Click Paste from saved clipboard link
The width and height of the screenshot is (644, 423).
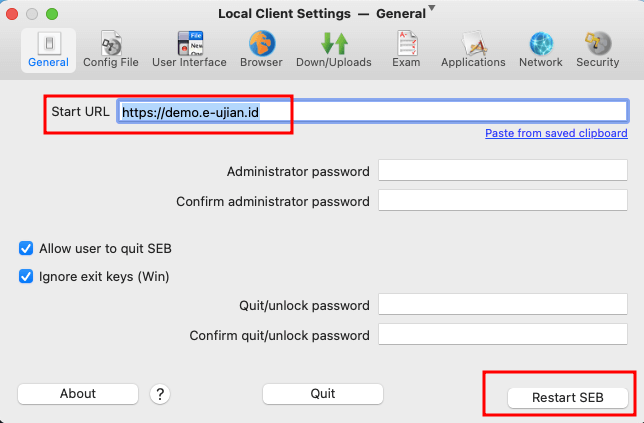pos(556,133)
